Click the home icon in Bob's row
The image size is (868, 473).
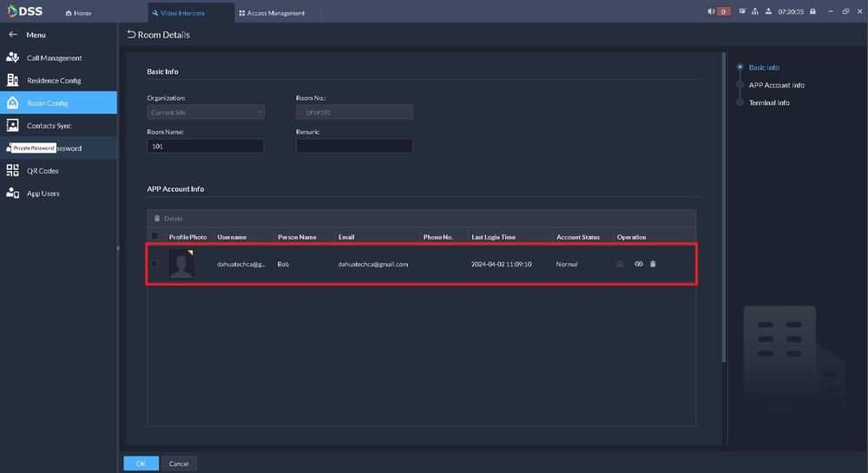click(x=620, y=264)
